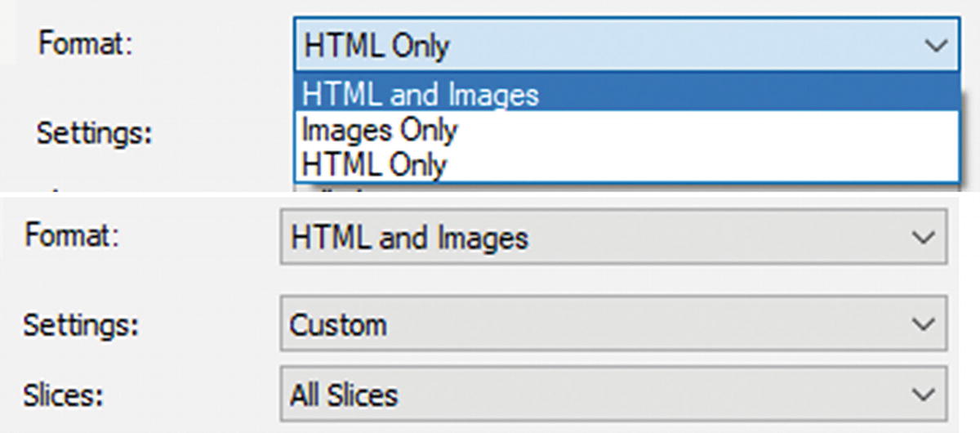Choose the highlighted HTML and Images list option
Viewport: 980px width, 433px height.
420,95
